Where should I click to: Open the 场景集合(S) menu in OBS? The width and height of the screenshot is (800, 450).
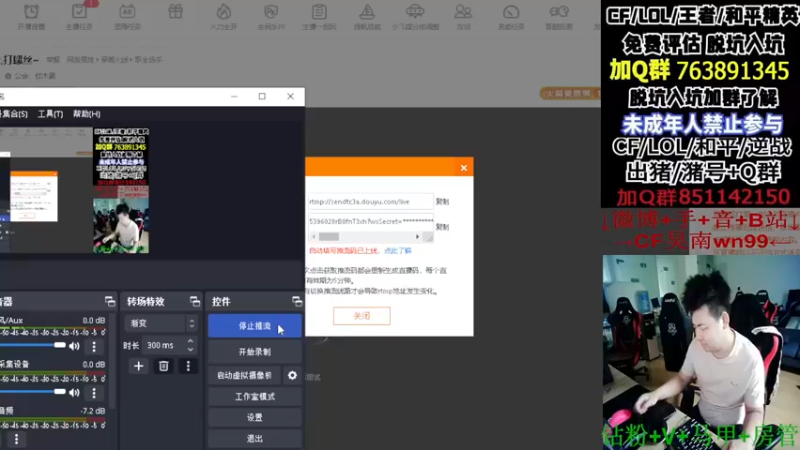click(x=14, y=114)
